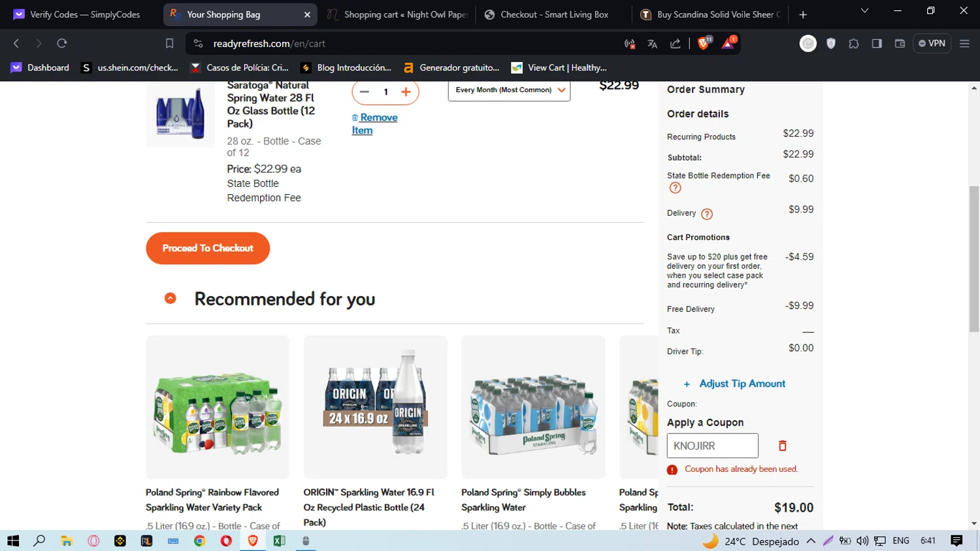Click the Delivery help question icon
The width and height of the screenshot is (980, 551).
[706, 214]
